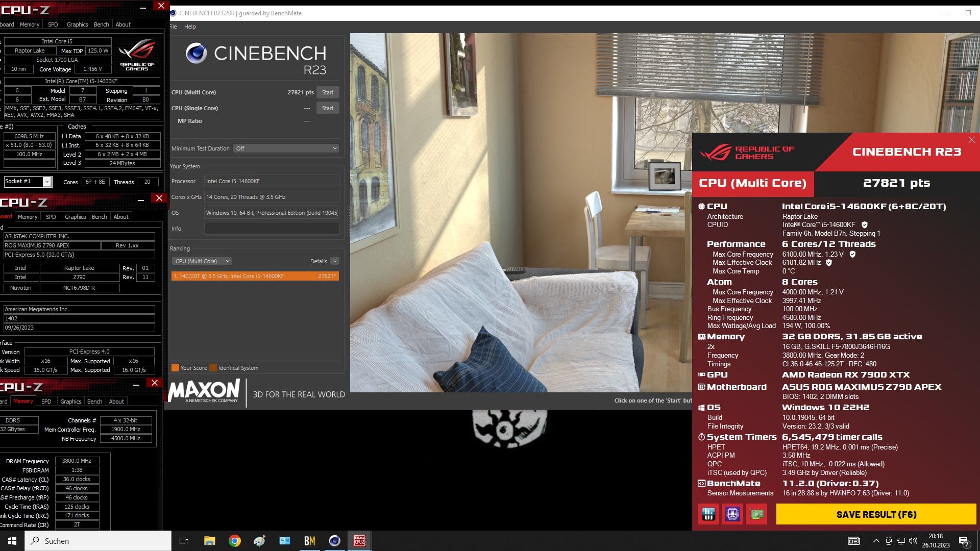The width and height of the screenshot is (980, 551).
Task: Click verified shield beside Max Effective Clock
Action: point(829,263)
